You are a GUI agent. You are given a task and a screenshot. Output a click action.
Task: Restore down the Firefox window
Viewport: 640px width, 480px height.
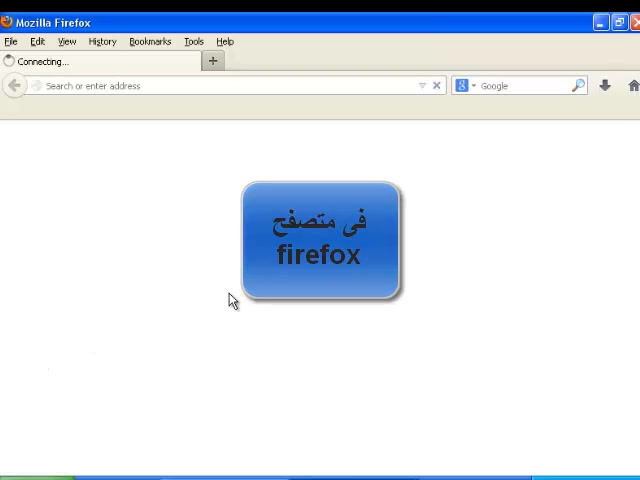point(620,22)
